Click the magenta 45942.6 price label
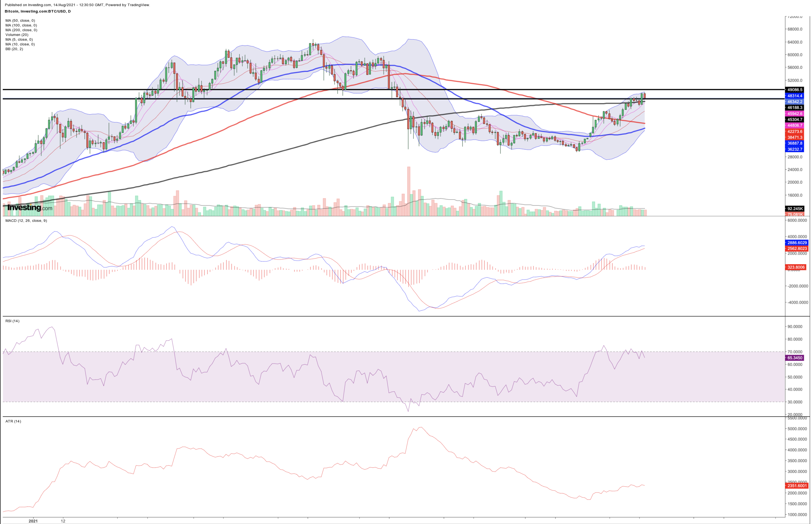The width and height of the screenshot is (812, 524). point(795,114)
